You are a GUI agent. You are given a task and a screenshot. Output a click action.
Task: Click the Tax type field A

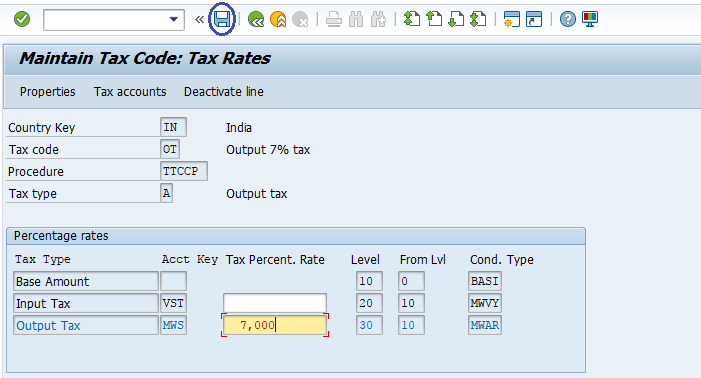(166, 193)
